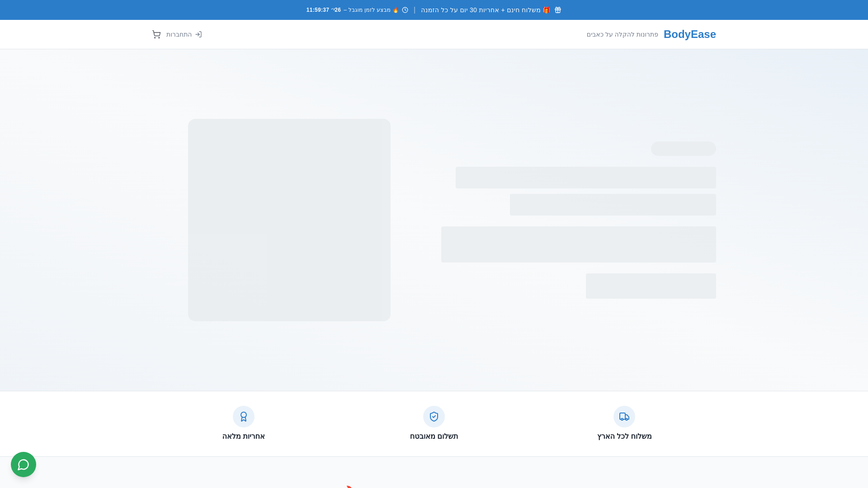Click the loading product image placeholder
This screenshot has width=868, height=488.
(x=289, y=220)
